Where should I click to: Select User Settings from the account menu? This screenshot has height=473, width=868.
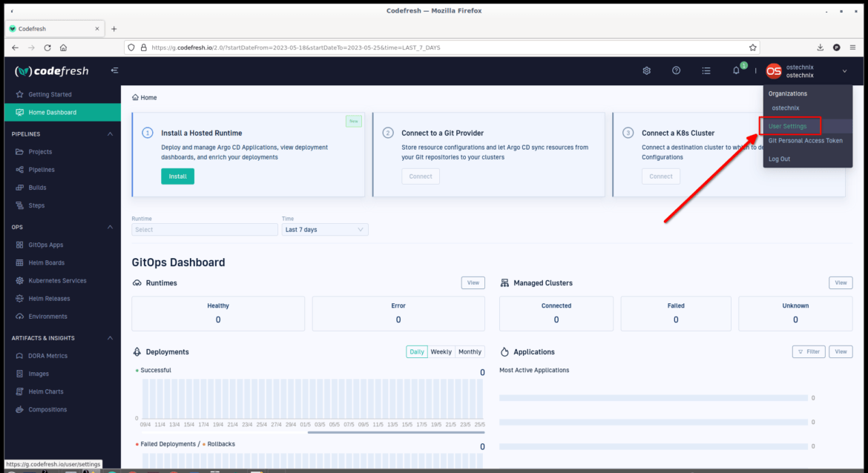tap(788, 126)
